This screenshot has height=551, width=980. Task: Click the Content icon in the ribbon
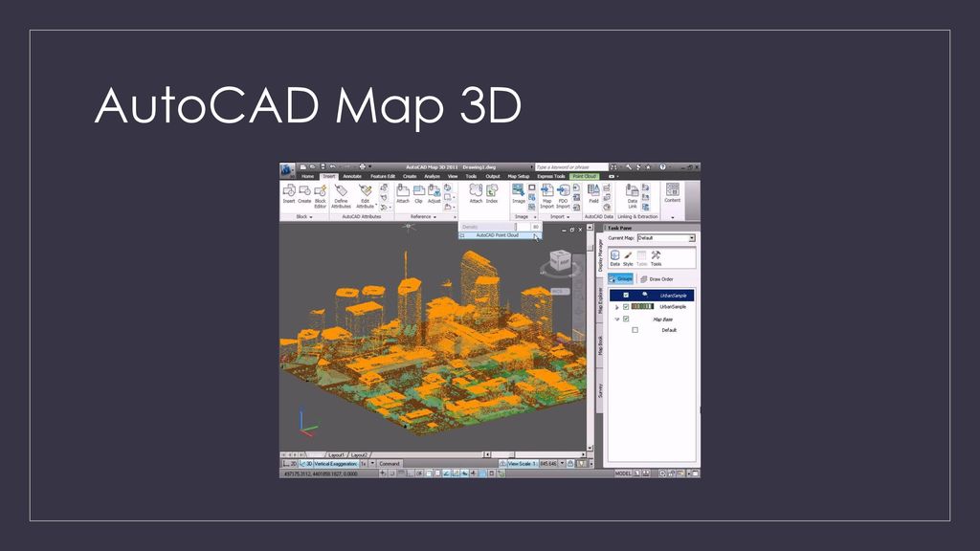pos(673,192)
